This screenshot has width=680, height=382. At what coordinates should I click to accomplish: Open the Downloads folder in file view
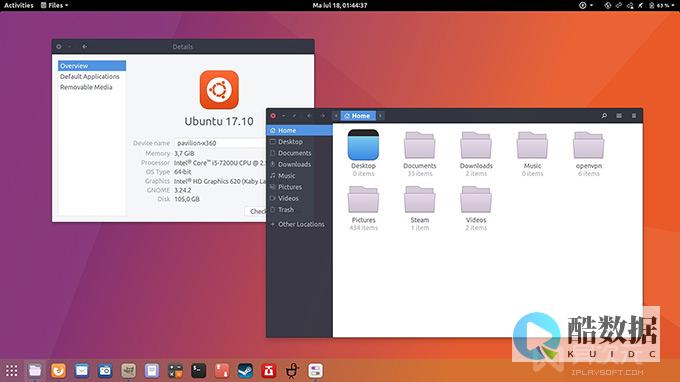pyautogui.click(x=476, y=145)
